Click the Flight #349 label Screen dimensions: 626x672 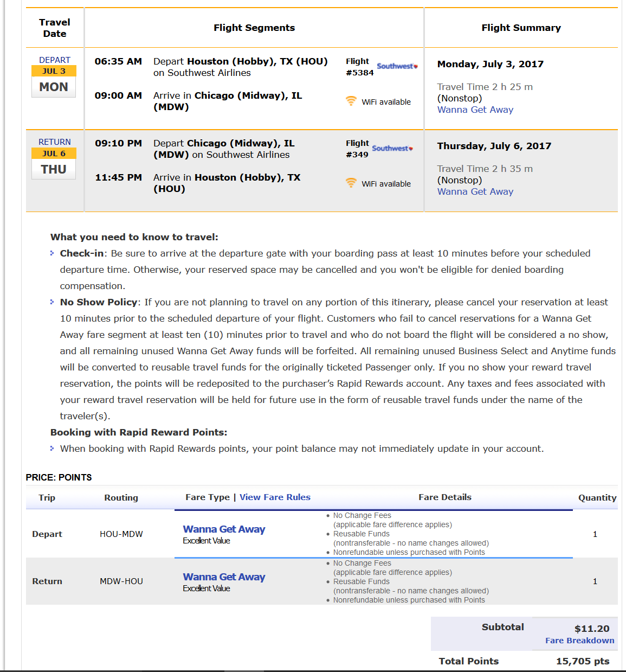pyautogui.click(x=357, y=149)
